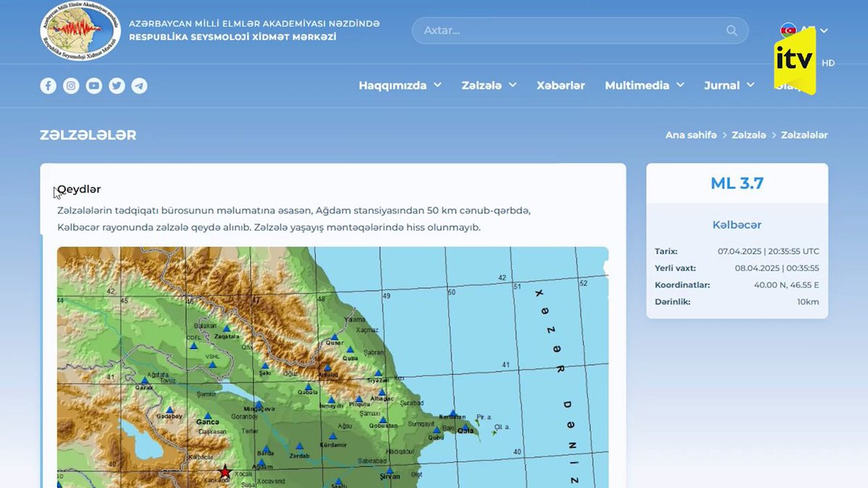Click the Mingəçevir station triangle on map
Screen dimensions: 868x488
(258, 404)
